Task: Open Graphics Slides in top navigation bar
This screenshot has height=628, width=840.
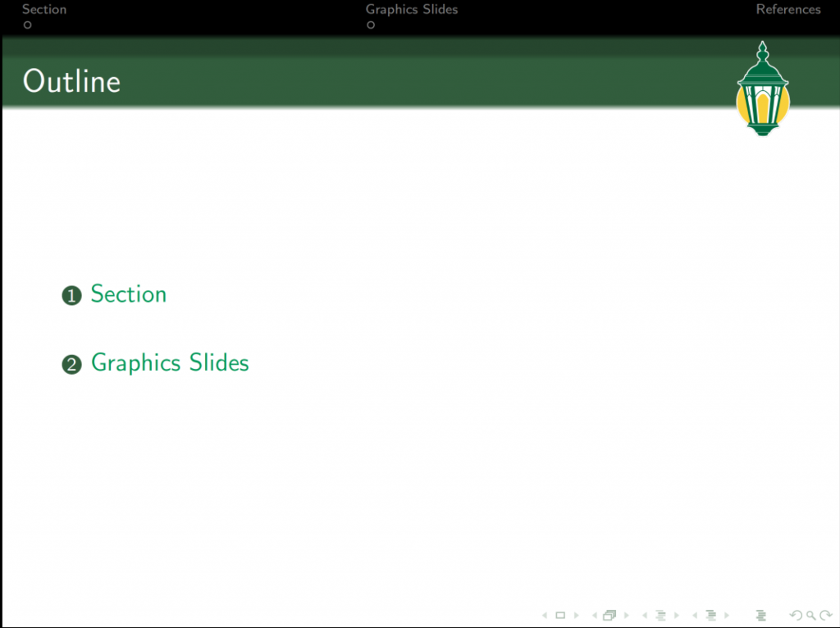Action: (x=412, y=9)
